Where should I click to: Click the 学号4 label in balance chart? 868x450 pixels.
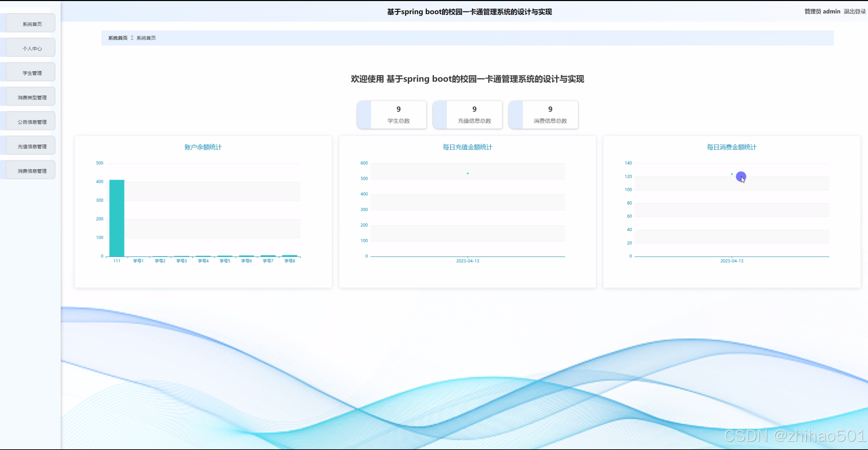pyautogui.click(x=203, y=261)
